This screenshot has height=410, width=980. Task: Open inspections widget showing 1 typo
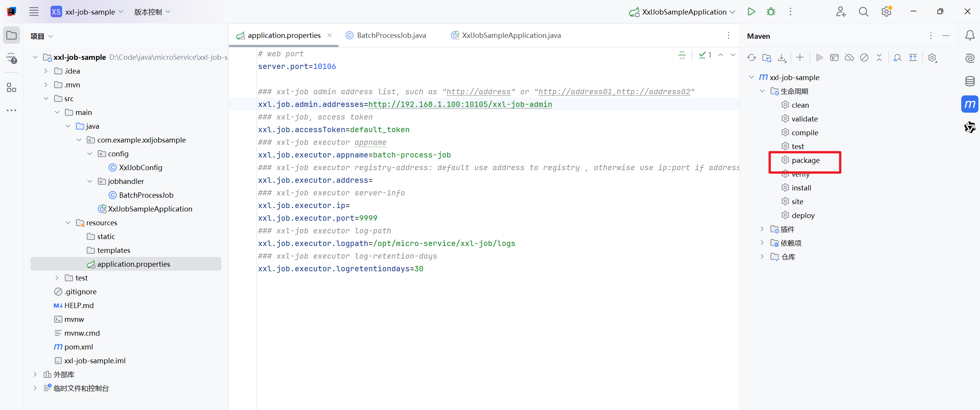[x=705, y=55]
